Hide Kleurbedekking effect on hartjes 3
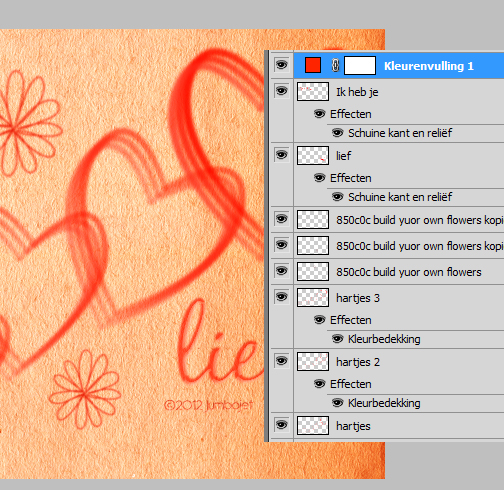The width and height of the screenshot is (504, 490). pos(337,339)
